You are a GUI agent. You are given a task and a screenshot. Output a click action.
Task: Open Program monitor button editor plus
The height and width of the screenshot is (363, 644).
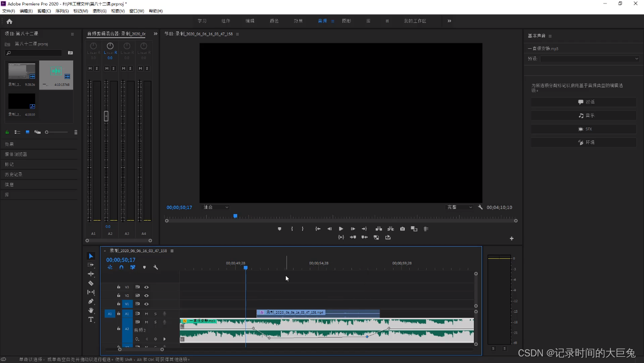[x=511, y=238]
